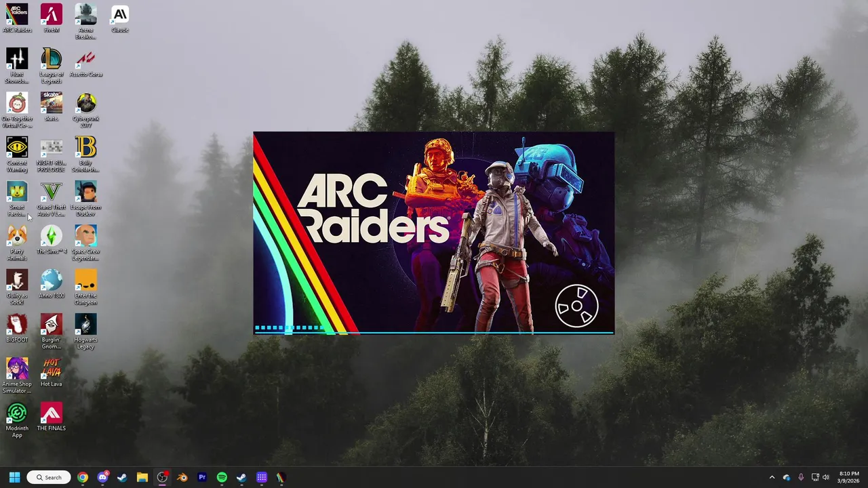The image size is (868, 488).
Task: Select the Anime Shop Simulator desktop icon
Action: coord(17,375)
